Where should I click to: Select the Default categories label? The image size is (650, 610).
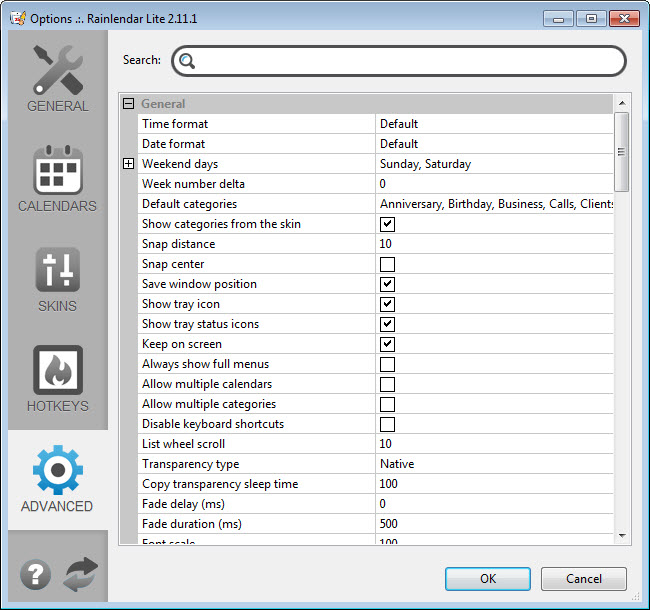(189, 204)
